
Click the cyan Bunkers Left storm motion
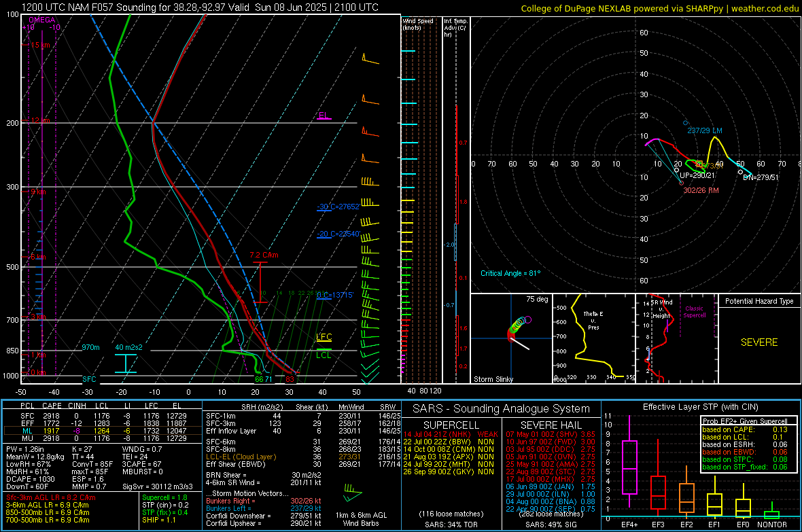coord(264,508)
